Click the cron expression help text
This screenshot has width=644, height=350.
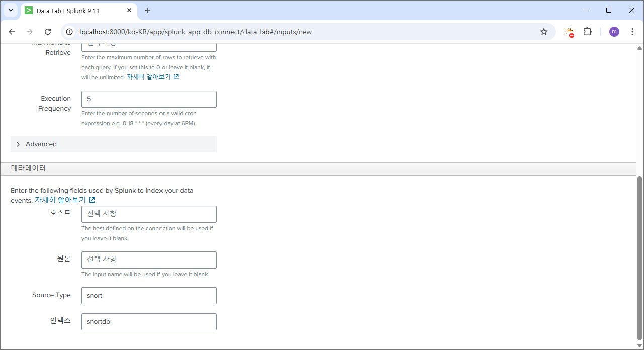[139, 118]
